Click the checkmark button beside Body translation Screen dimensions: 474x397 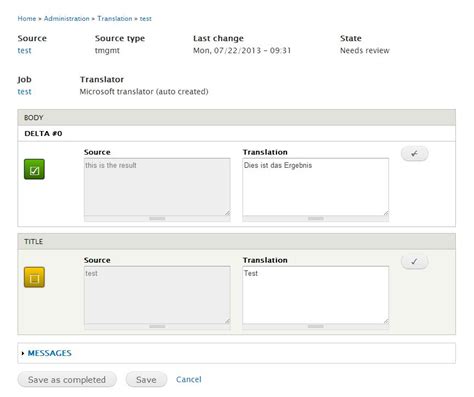tap(414, 154)
